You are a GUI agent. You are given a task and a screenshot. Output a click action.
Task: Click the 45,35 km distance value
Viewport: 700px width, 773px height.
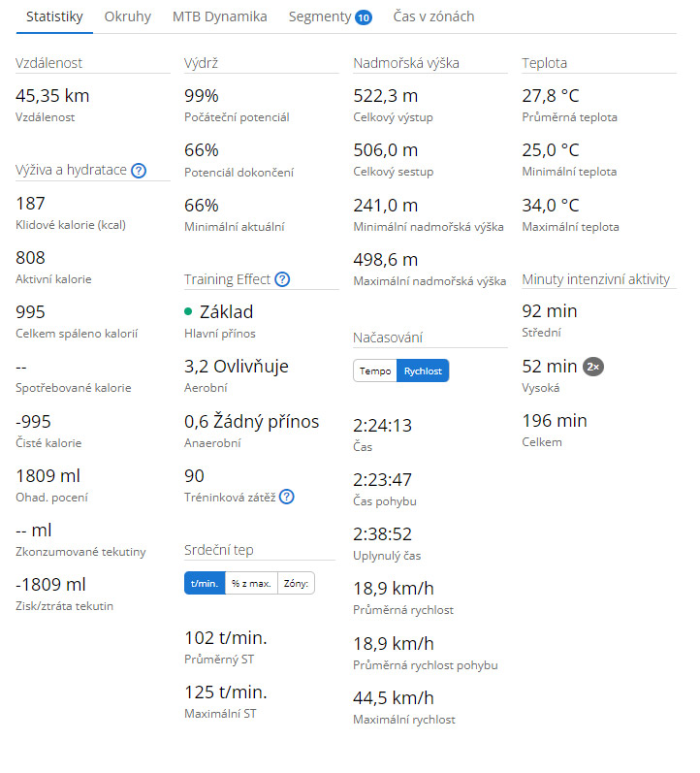(x=53, y=95)
